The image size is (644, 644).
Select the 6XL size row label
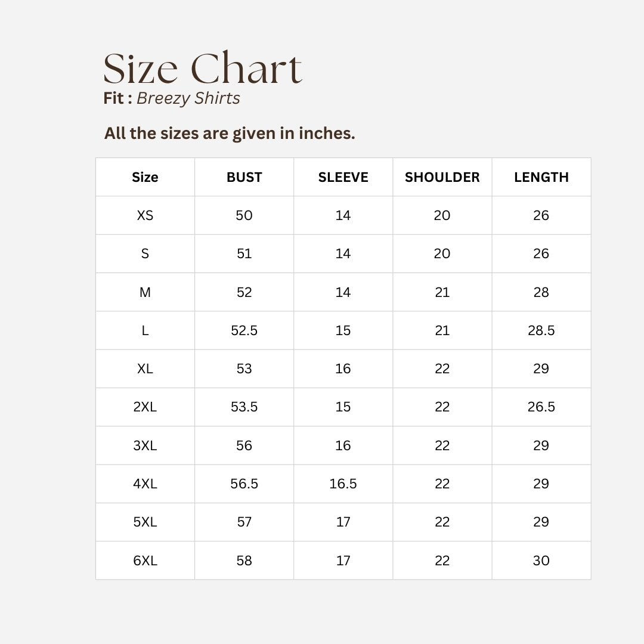click(x=145, y=561)
